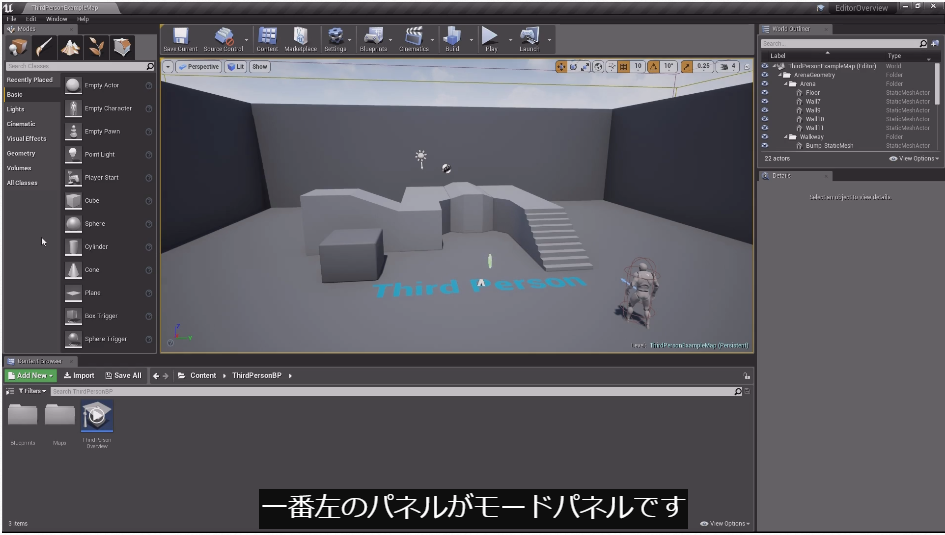945x535 pixels.
Task: Toggle scale snapping in the viewport
Action: point(686,67)
